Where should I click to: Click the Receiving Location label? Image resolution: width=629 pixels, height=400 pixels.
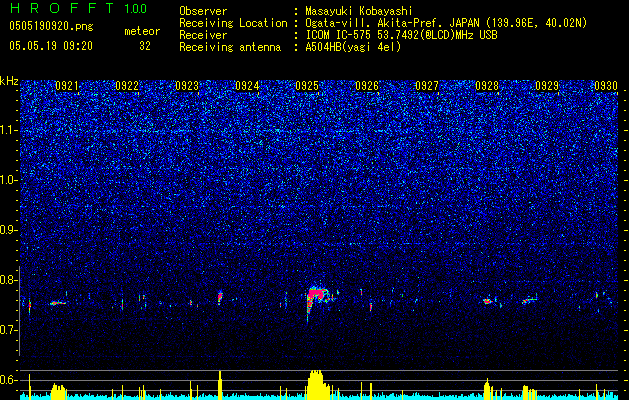[x=233, y=23]
